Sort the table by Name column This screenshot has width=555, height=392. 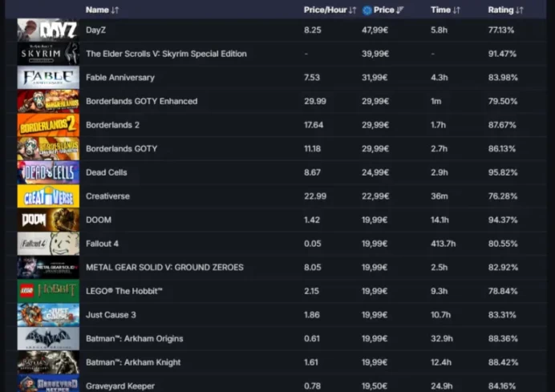click(x=102, y=10)
